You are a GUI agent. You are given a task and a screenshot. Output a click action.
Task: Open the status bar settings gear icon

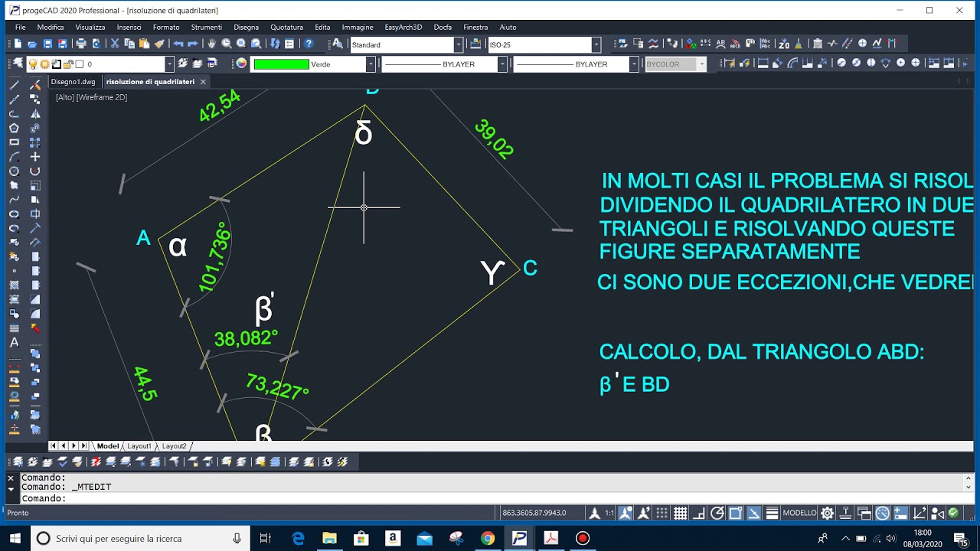click(828, 513)
